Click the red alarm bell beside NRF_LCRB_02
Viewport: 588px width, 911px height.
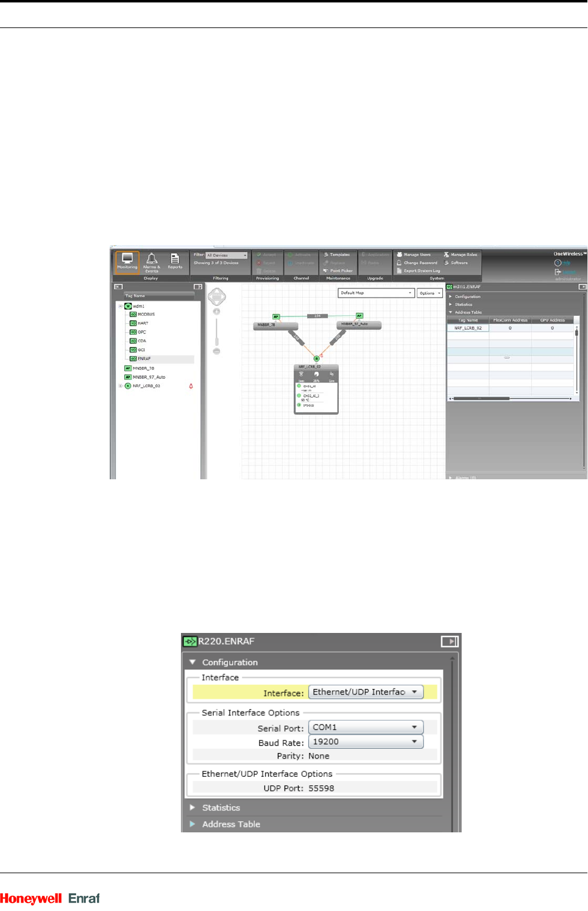tap(191, 386)
